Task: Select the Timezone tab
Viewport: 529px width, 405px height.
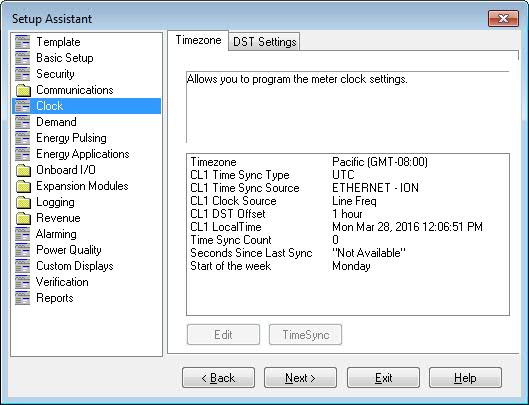Action: (x=198, y=40)
